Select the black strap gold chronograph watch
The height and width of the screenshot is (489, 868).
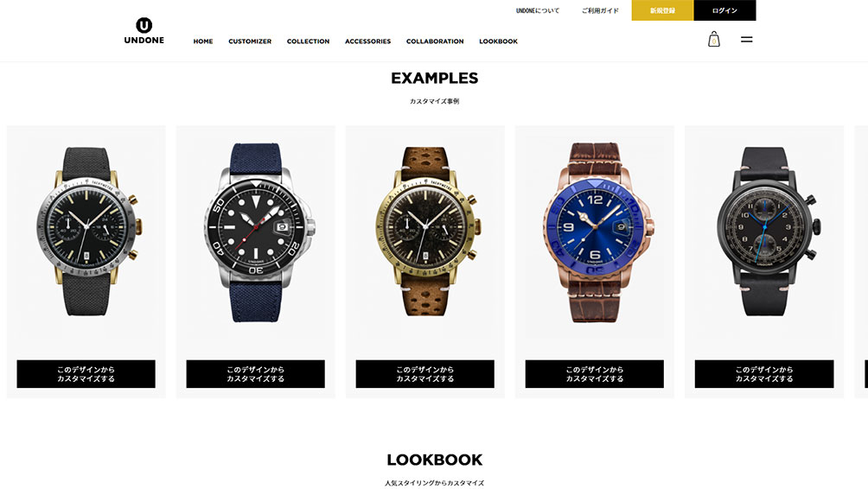(86, 232)
